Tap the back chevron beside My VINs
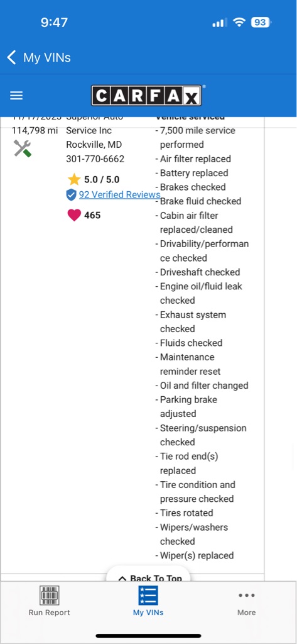Viewport: 297px width, 644px height. coord(12,57)
